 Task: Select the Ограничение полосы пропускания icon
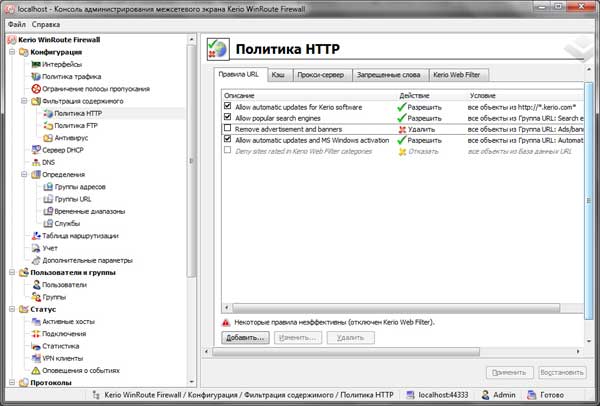[x=36, y=89]
